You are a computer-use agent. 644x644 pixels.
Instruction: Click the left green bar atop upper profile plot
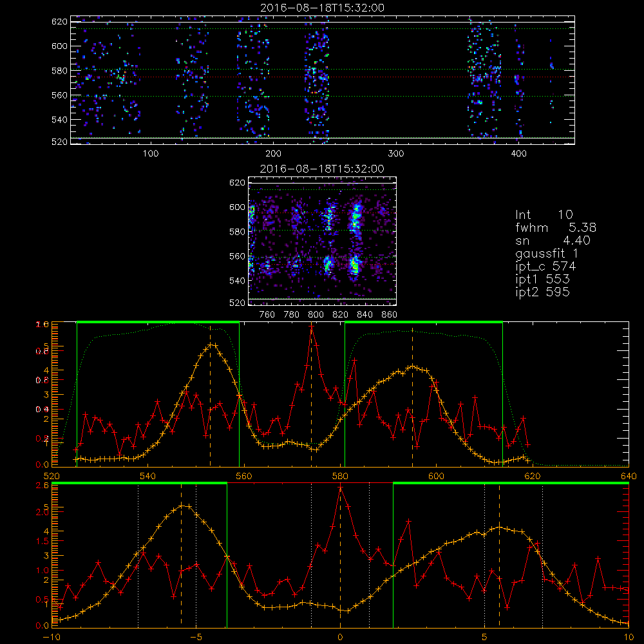158,322
